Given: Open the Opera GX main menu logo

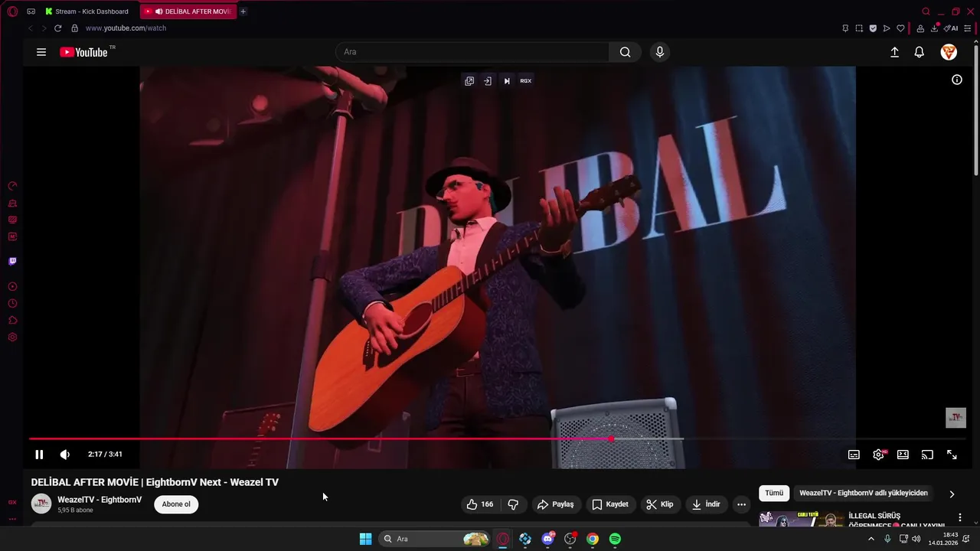Looking at the screenshot, I should 12,11.
